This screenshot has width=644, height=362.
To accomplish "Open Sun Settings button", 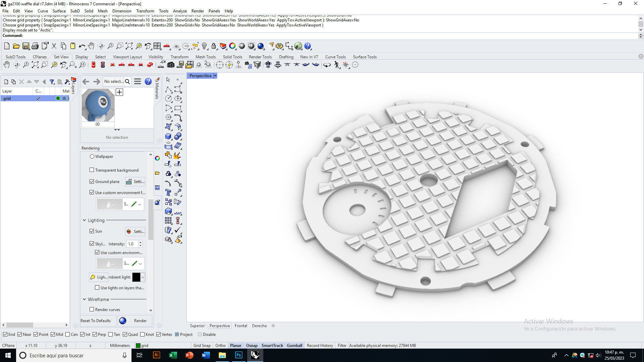I will tap(135, 231).
